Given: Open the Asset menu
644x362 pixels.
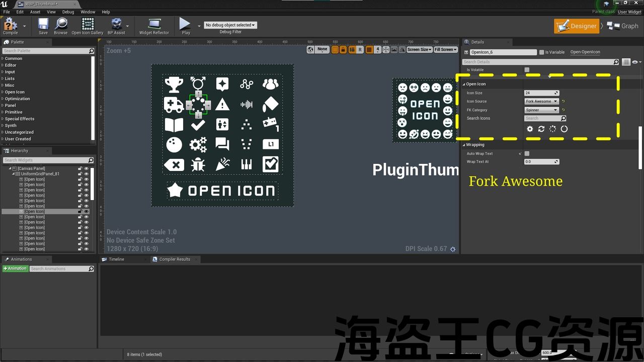Looking at the screenshot, I should tap(35, 12).
